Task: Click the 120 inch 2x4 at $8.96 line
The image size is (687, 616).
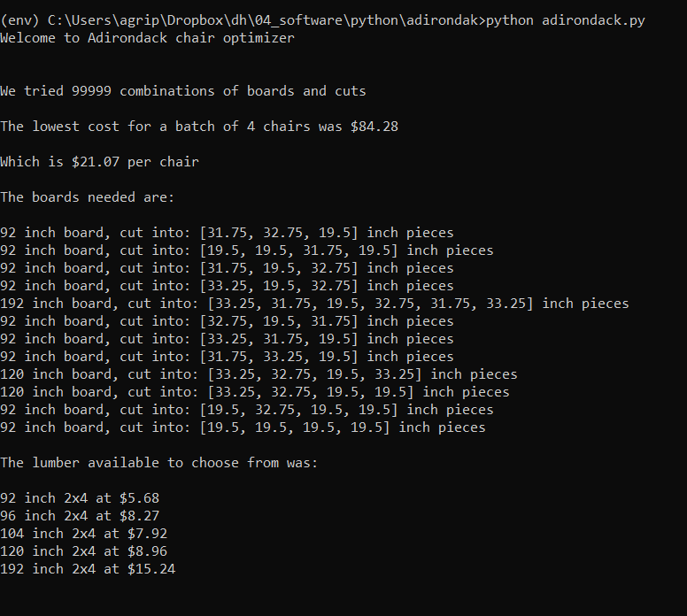Action: (83, 551)
